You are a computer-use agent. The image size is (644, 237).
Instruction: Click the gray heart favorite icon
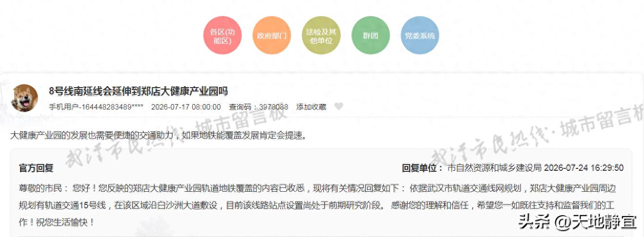coord(339,107)
